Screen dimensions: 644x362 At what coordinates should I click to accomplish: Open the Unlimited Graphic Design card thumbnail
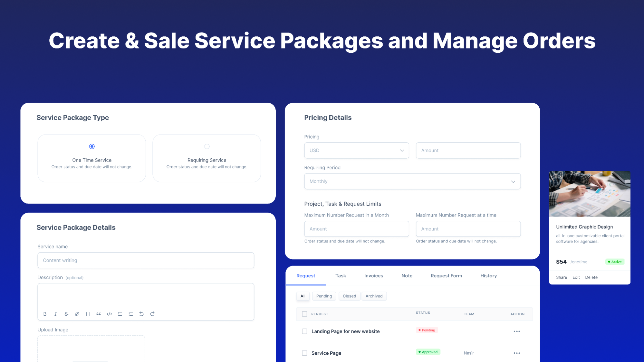(x=590, y=194)
